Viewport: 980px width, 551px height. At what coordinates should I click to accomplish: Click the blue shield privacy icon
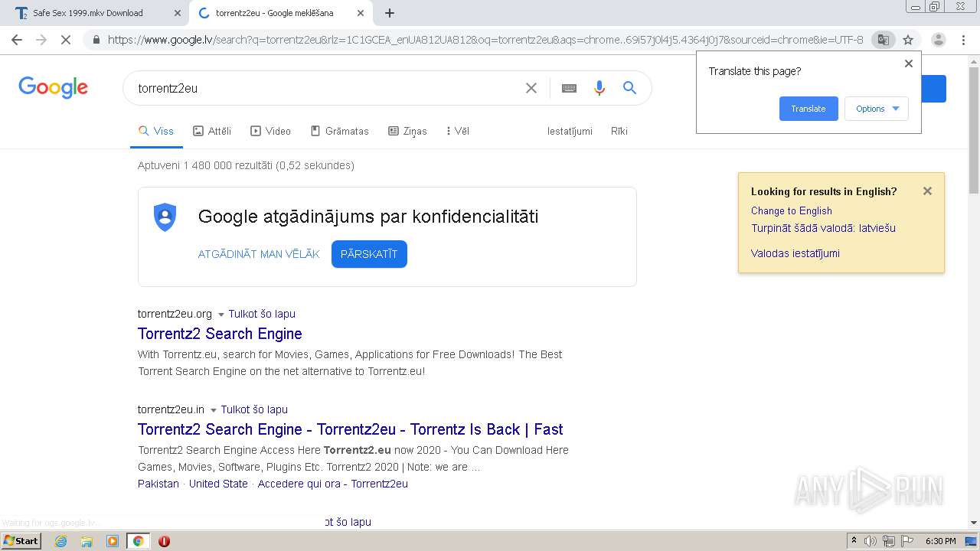click(x=165, y=217)
